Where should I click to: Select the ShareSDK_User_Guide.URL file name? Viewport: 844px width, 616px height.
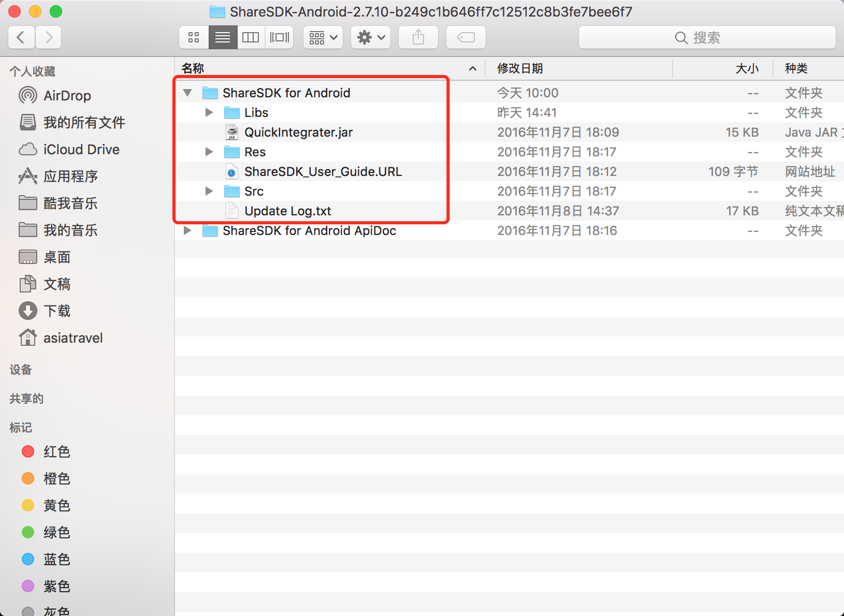(323, 171)
